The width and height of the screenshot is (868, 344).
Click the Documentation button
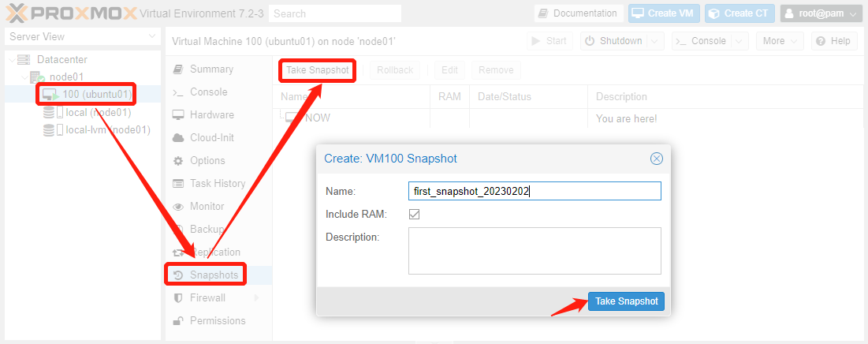[x=579, y=13]
